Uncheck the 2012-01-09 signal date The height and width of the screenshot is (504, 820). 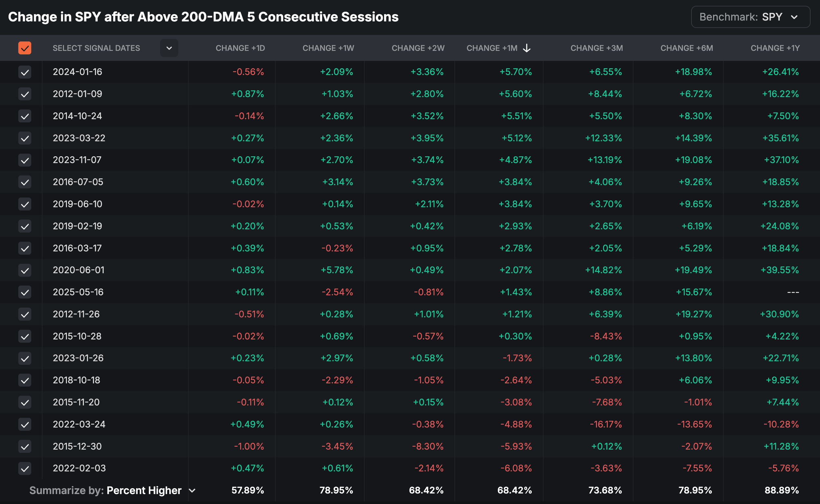tap(25, 94)
